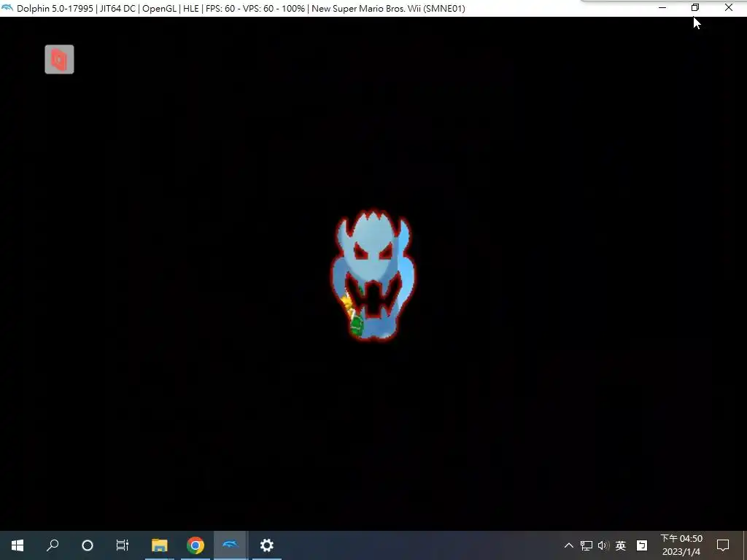Image resolution: width=747 pixels, height=560 pixels.
Task: Click the red recording overlay icon
Action: click(x=59, y=60)
